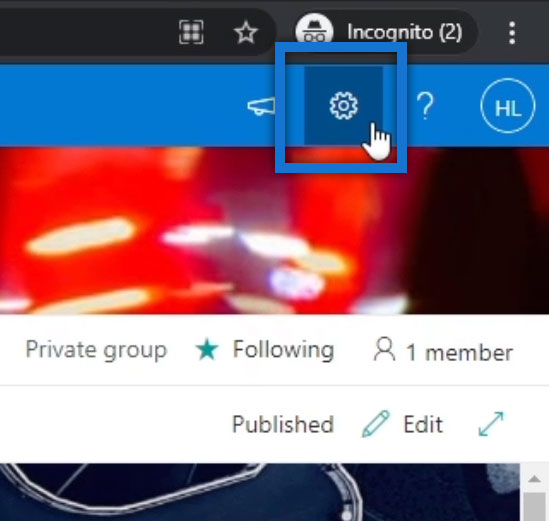
Task: Click the Edit page button
Action: click(x=403, y=424)
